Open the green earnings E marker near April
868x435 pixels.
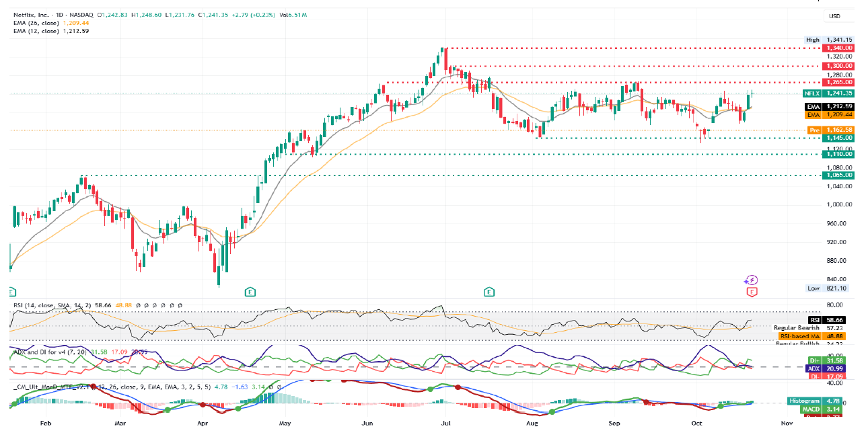point(250,292)
